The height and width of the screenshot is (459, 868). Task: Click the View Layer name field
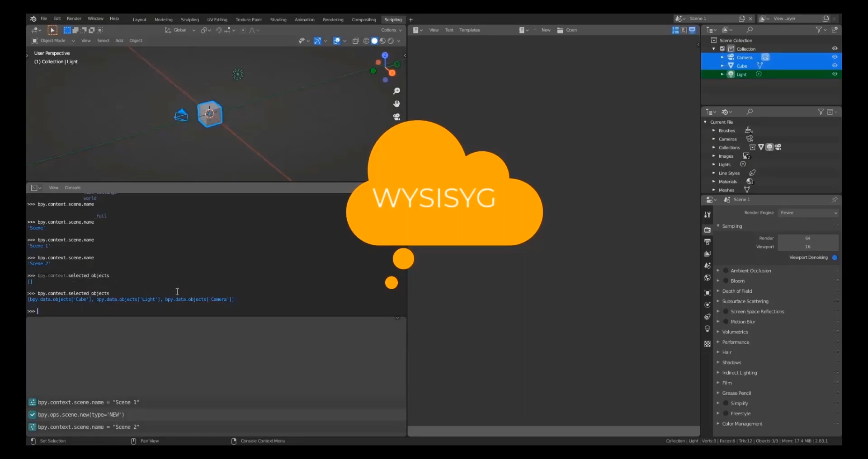tap(797, 19)
